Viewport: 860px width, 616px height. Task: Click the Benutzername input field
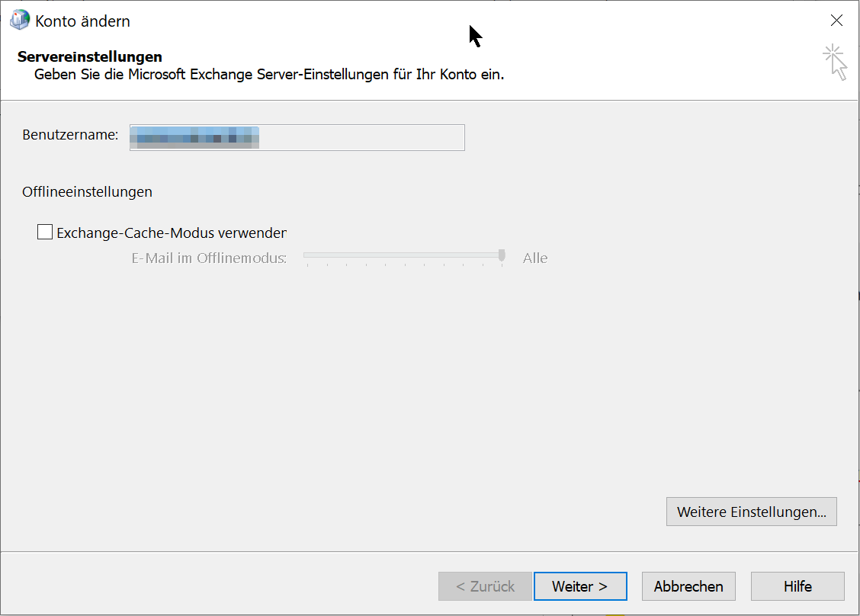point(297,137)
